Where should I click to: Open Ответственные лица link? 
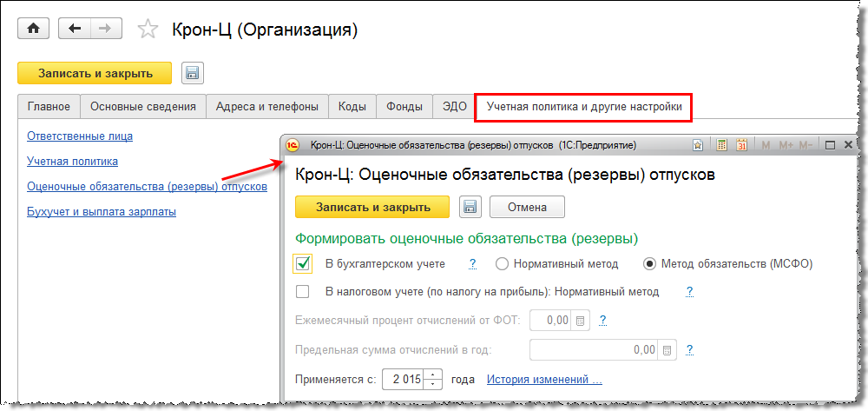[x=80, y=136]
